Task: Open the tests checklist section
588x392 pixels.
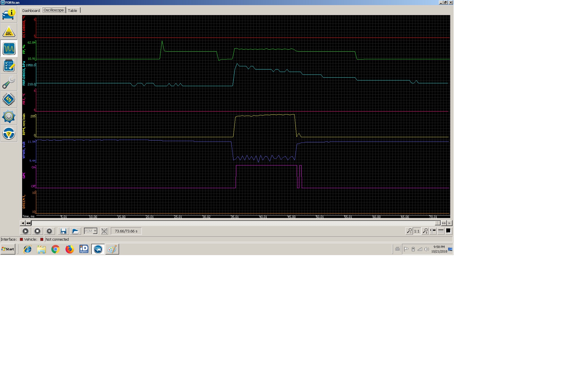Action: click(9, 65)
